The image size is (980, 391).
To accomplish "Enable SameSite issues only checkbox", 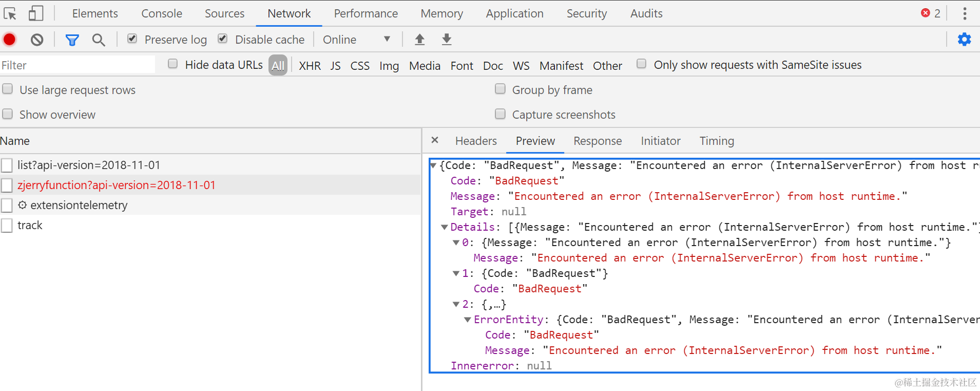I will [x=641, y=64].
